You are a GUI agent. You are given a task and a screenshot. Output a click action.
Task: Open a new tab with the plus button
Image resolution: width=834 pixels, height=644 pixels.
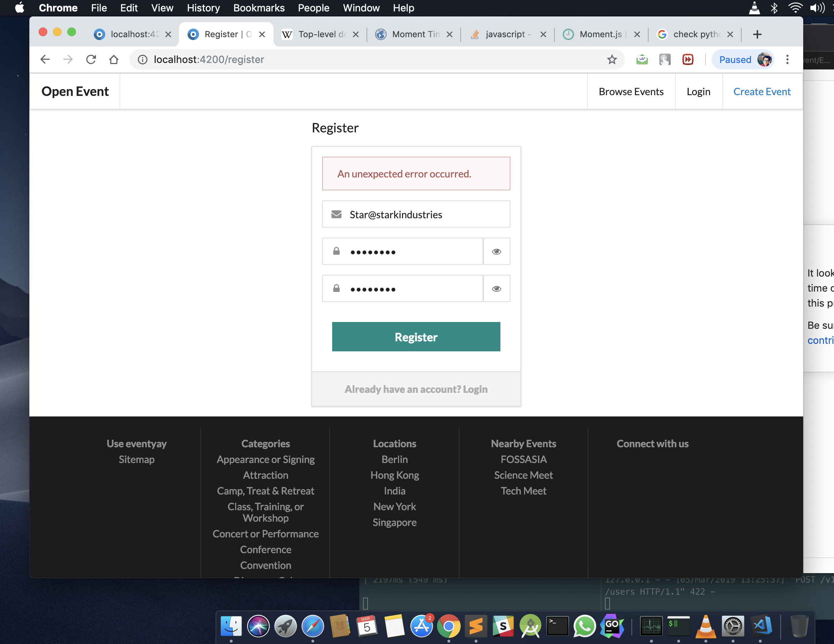click(757, 34)
